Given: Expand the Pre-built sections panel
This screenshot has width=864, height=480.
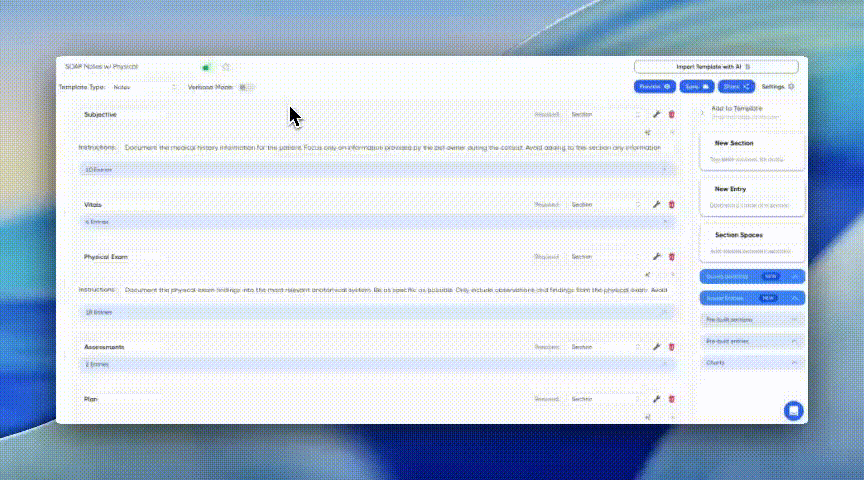Looking at the screenshot, I should tap(752, 320).
